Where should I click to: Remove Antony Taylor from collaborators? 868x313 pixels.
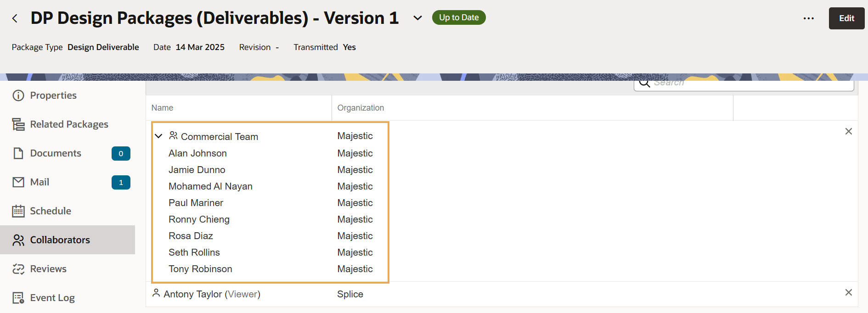click(x=848, y=293)
